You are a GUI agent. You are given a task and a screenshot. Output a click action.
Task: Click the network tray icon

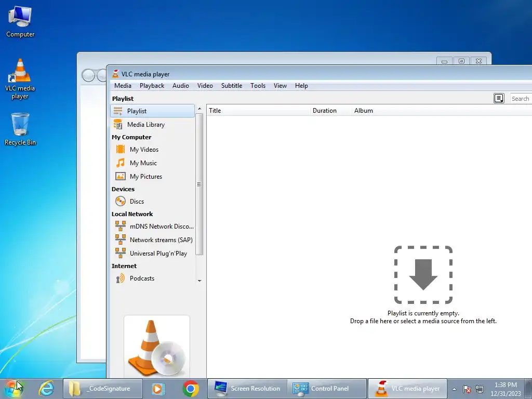pyautogui.click(x=480, y=389)
